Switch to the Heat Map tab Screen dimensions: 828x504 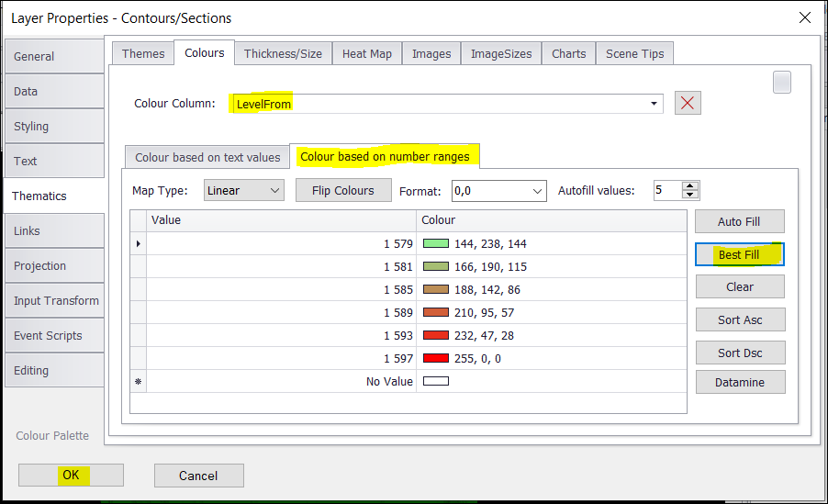tap(366, 53)
